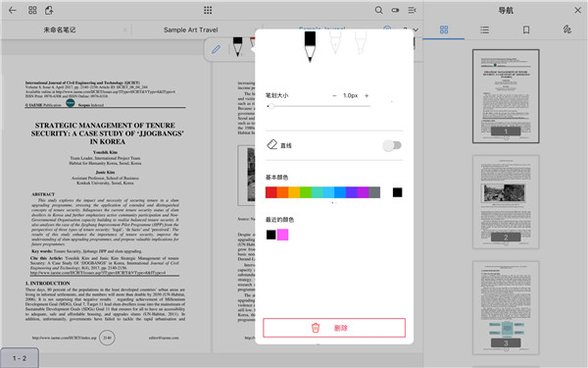Screen dimensions: 588x368
Task: Decrease stroke size with minus button
Action: point(334,96)
